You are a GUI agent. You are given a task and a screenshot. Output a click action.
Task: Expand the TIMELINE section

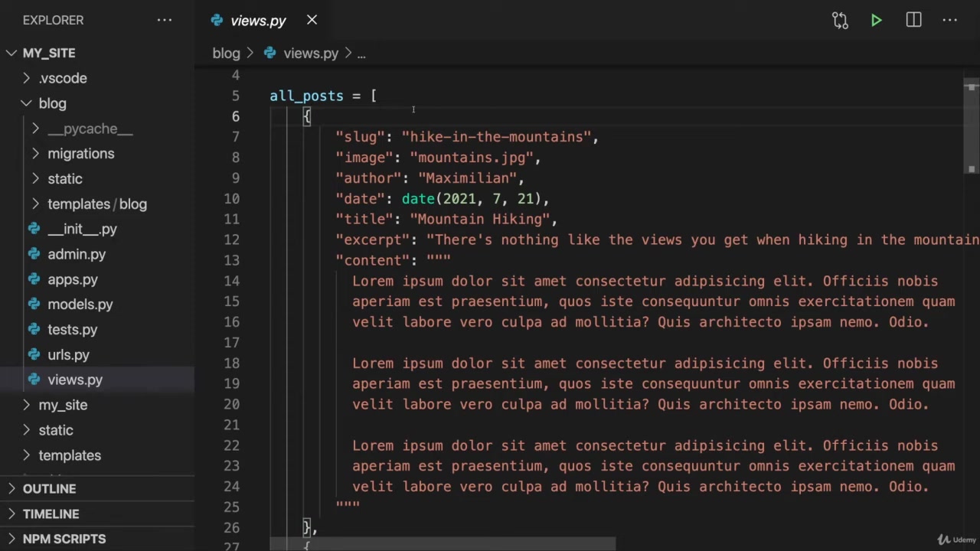(51, 514)
